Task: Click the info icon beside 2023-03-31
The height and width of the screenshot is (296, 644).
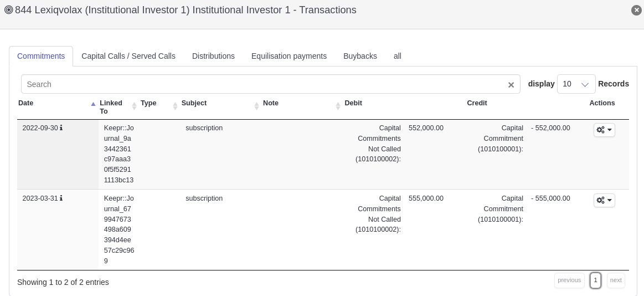Action: tap(61, 198)
